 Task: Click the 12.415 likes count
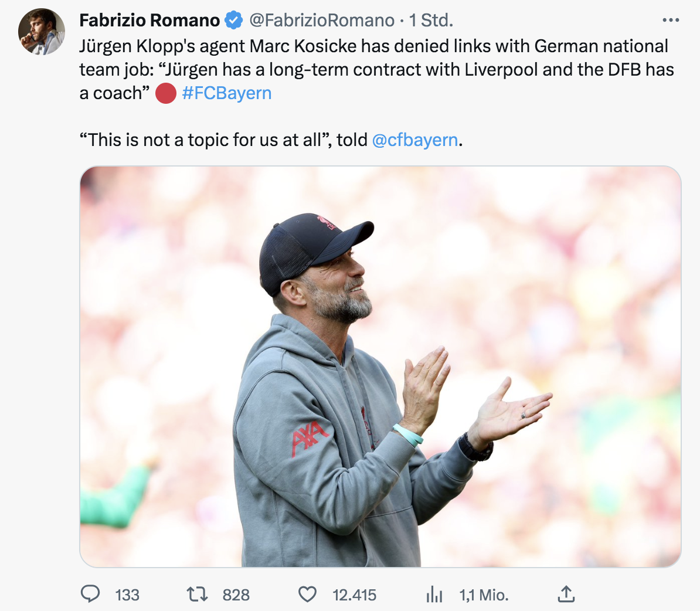(354, 595)
